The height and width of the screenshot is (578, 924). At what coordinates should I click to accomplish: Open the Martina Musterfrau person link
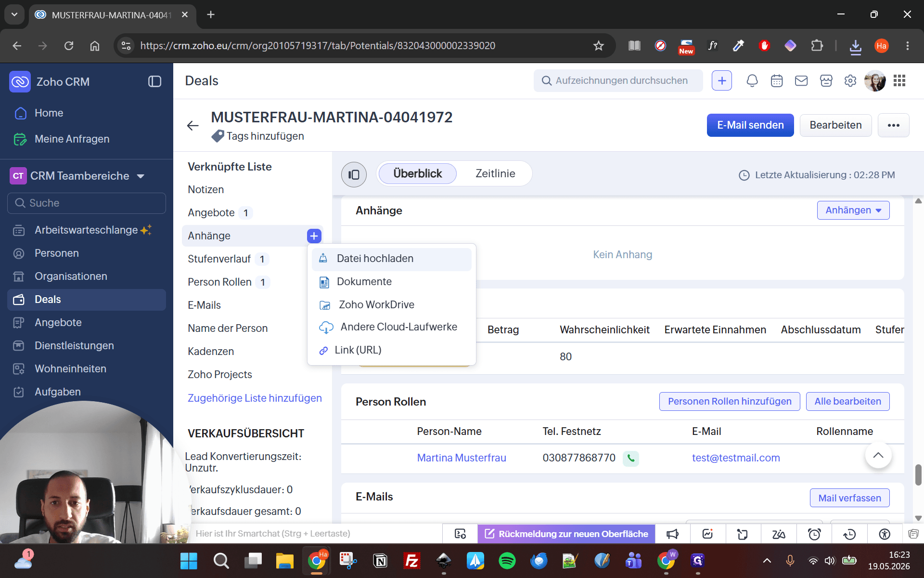(x=462, y=458)
